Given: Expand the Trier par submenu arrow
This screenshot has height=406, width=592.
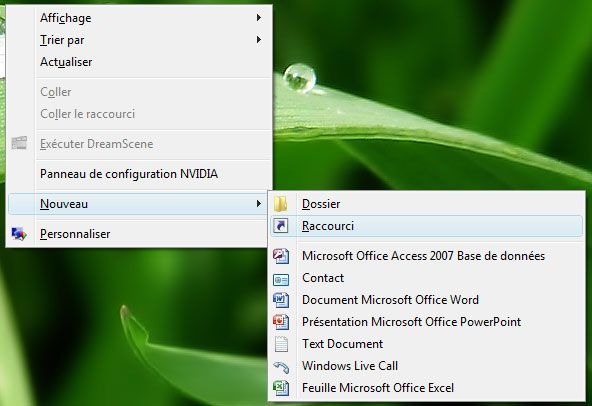Looking at the screenshot, I should (259, 40).
